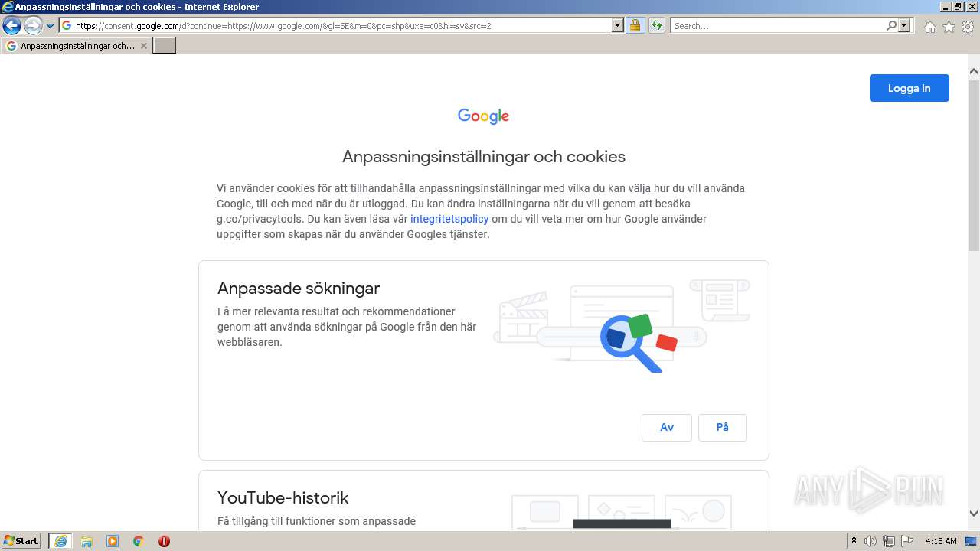Restore down the Internet Explorer window
The width and height of the screenshot is (980, 551).
click(x=958, y=6)
